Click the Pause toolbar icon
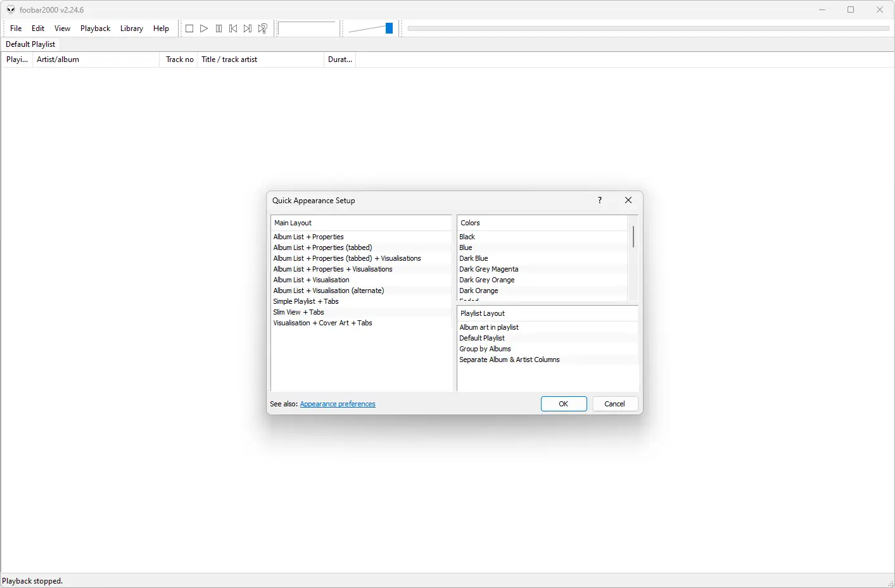This screenshot has height=588, width=895. point(219,28)
